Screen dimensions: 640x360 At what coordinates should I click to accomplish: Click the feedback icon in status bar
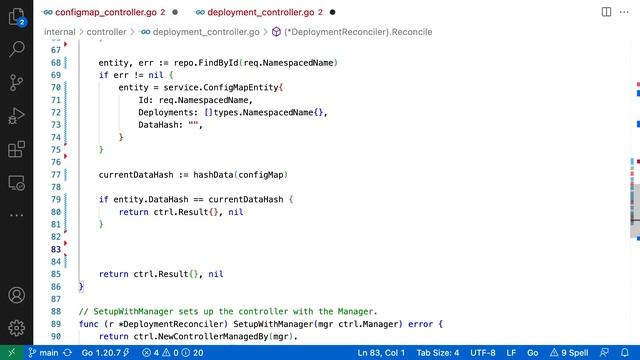(604, 353)
